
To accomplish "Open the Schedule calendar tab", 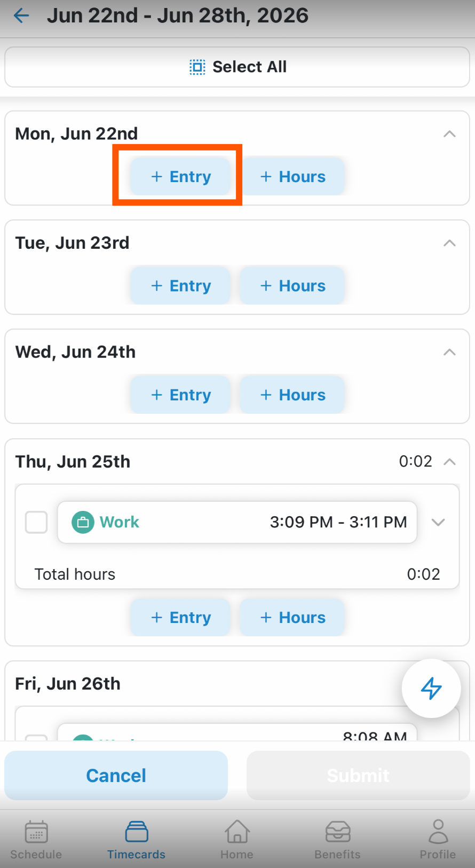I will tap(36, 840).
